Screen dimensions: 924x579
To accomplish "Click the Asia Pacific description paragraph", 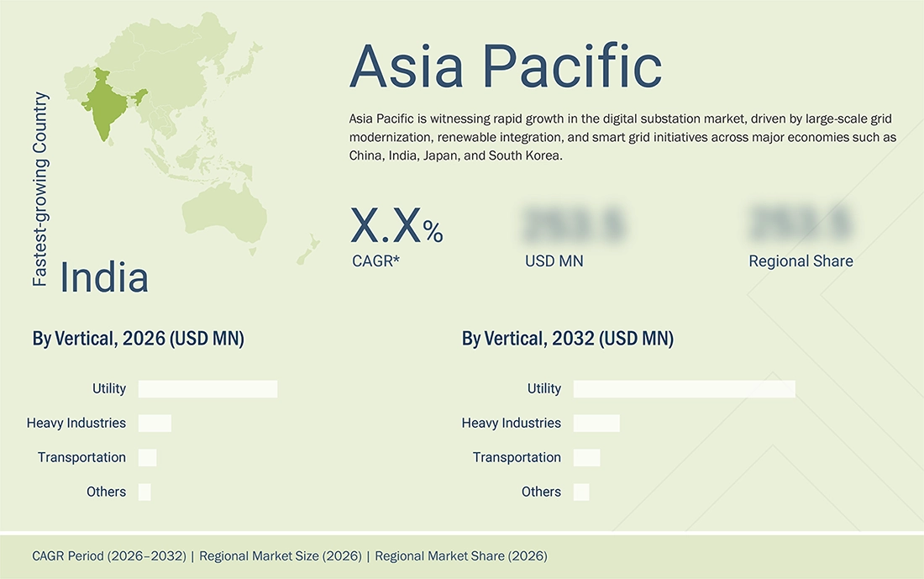I will [623, 137].
